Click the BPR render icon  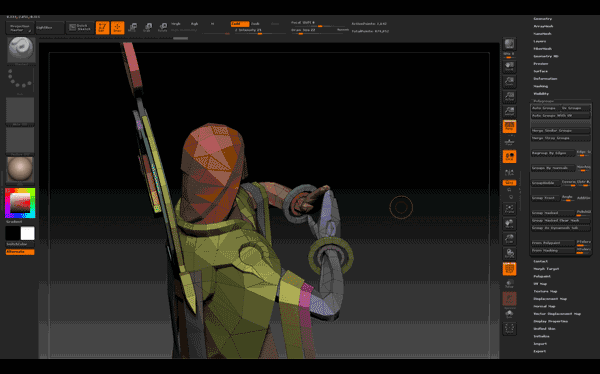click(x=509, y=44)
